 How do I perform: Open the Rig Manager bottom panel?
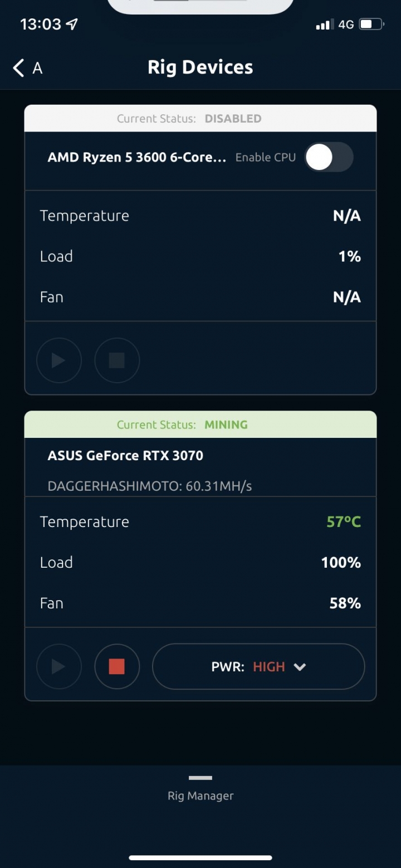(x=200, y=796)
